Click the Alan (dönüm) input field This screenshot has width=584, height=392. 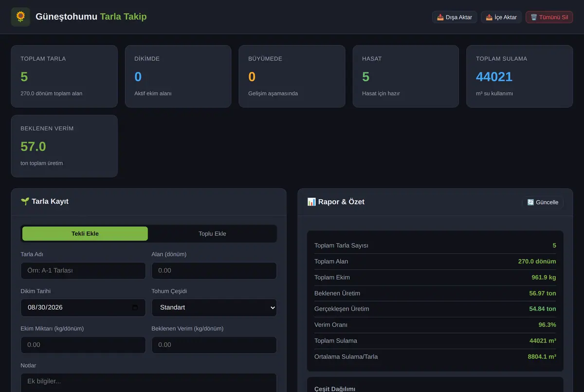[214, 270]
